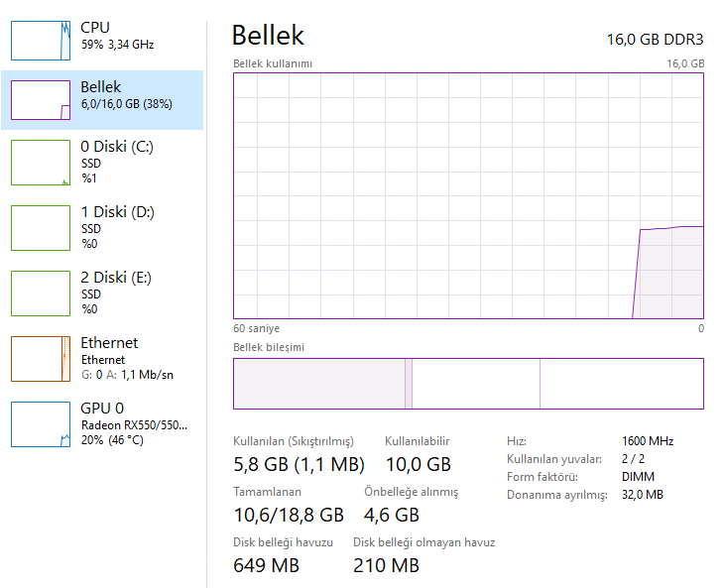The height and width of the screenshot is (588, 723).
Task: Click the Hız 1600 MHz value
Action: coord(648,441)
